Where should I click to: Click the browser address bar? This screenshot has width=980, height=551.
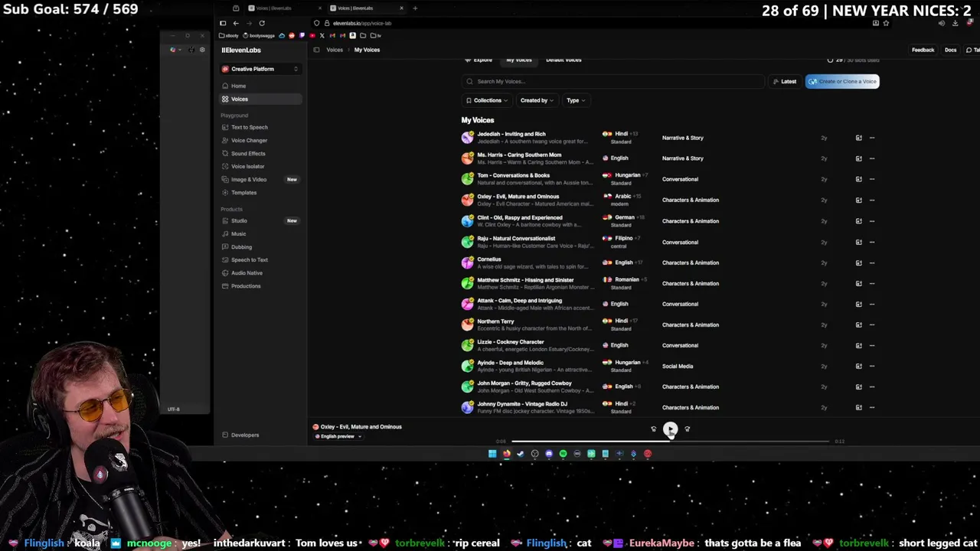coord(590,23)
